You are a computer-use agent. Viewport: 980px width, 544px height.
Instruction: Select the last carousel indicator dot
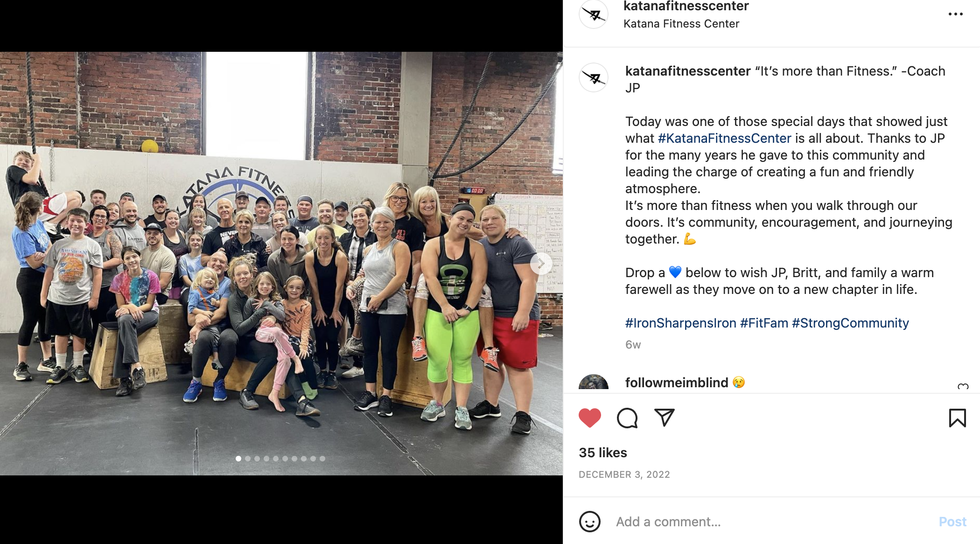pos(322,459)
